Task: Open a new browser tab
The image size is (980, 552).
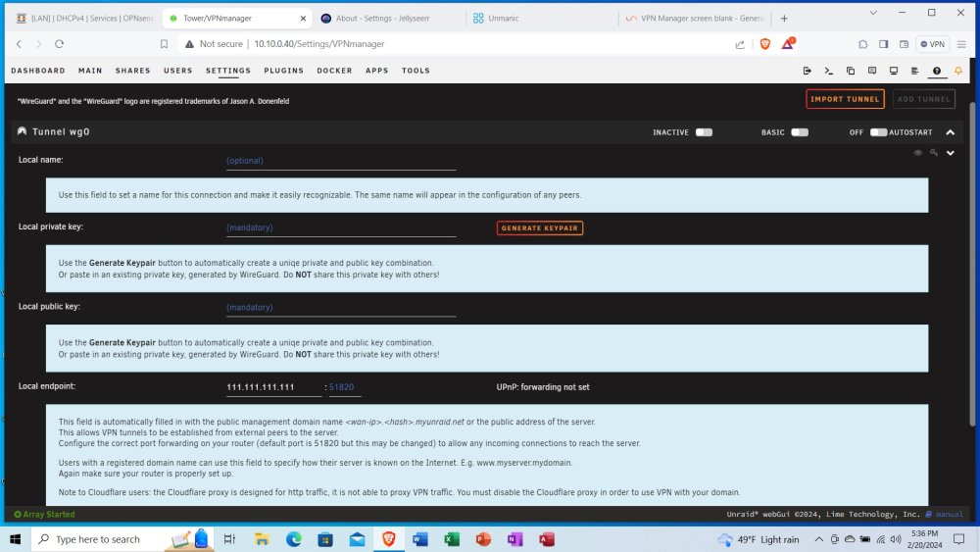Action: (784, 18)
